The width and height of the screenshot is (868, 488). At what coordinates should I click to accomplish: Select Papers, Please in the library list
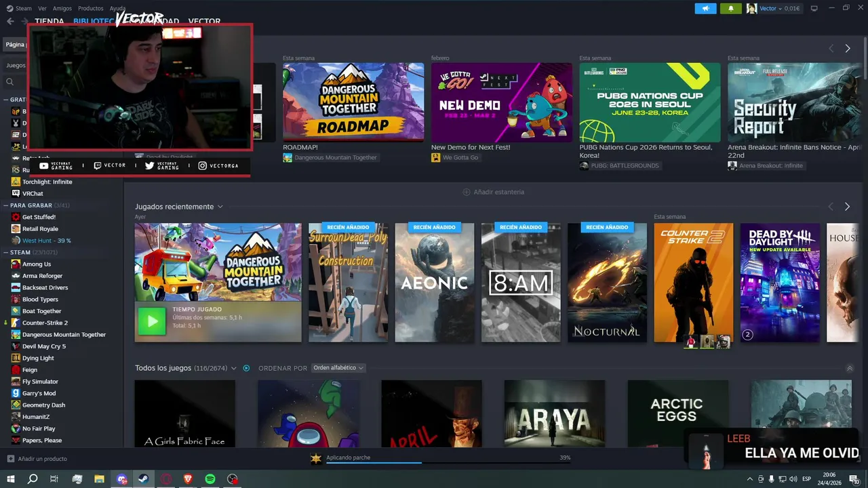(41, 440)
